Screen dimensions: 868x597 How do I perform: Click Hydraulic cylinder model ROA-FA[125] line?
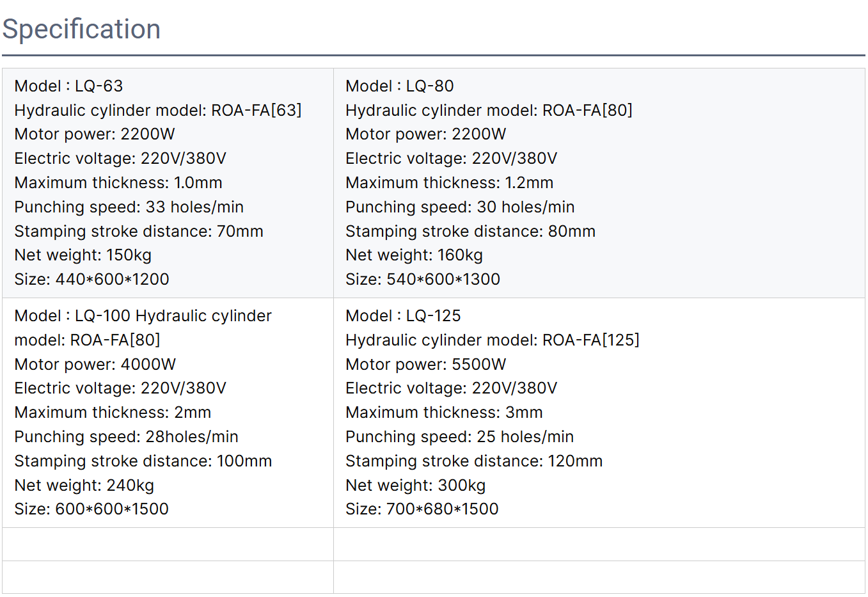click(492, 340)
